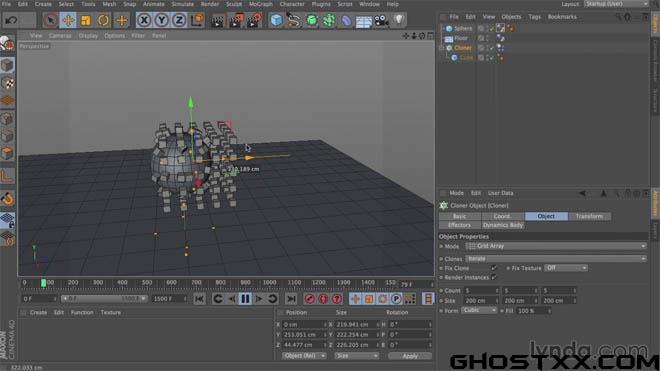The image size is (660, 371).
Task: Open the Mode dropdown showing Grid Array
Action: 556,246
